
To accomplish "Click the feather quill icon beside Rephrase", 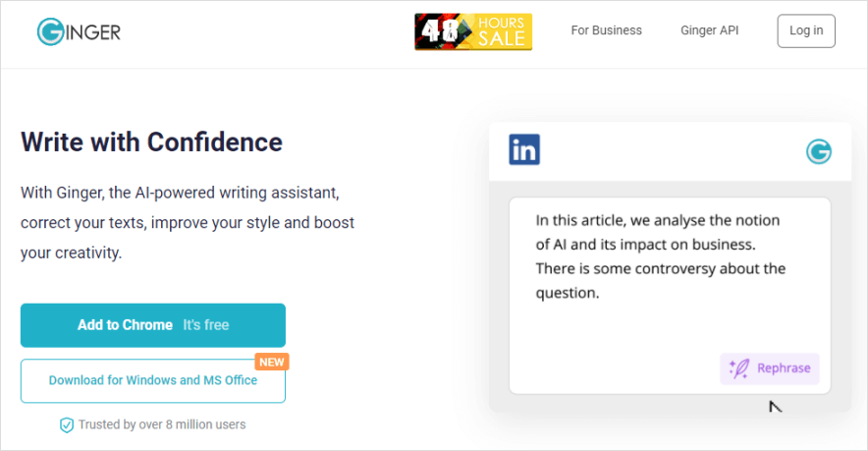I will pos(739,368).
